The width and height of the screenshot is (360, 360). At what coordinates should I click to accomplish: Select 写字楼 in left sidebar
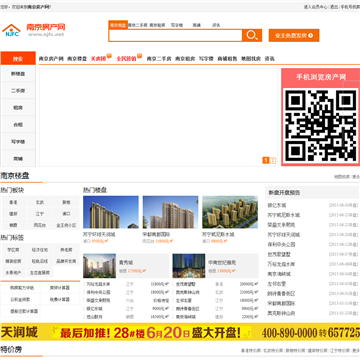click(18, 142)
